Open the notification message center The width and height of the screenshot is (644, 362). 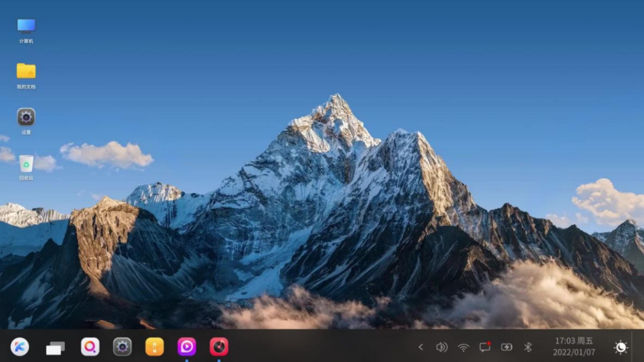coord(485,347)
